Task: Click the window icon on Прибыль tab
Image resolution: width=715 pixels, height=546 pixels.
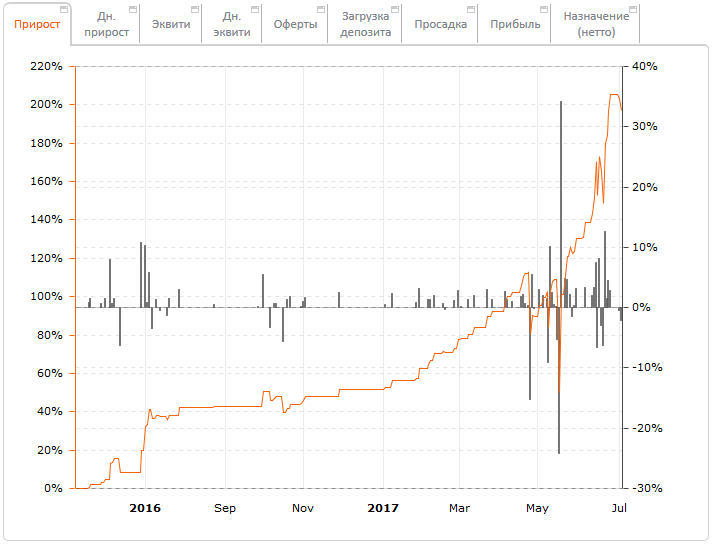Action: pyautogui.click(x=543, y=9)
